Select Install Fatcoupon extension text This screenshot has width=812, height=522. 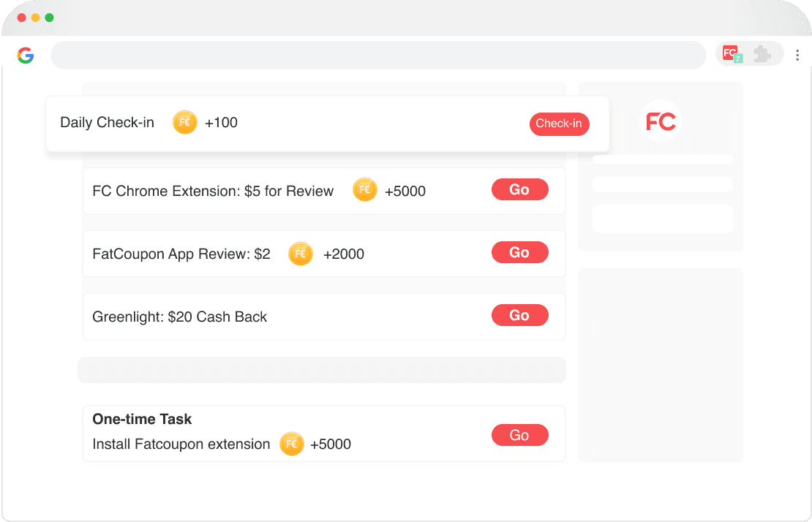[181, 445]
